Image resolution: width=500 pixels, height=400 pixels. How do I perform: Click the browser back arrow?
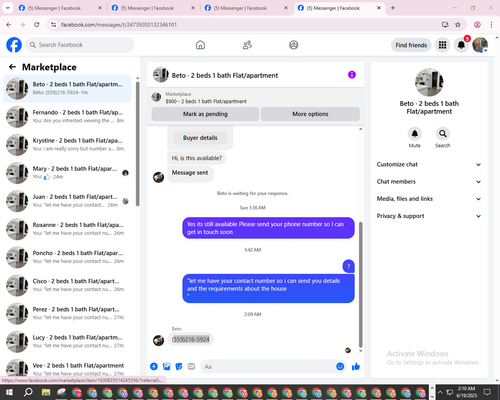(9, 25)
